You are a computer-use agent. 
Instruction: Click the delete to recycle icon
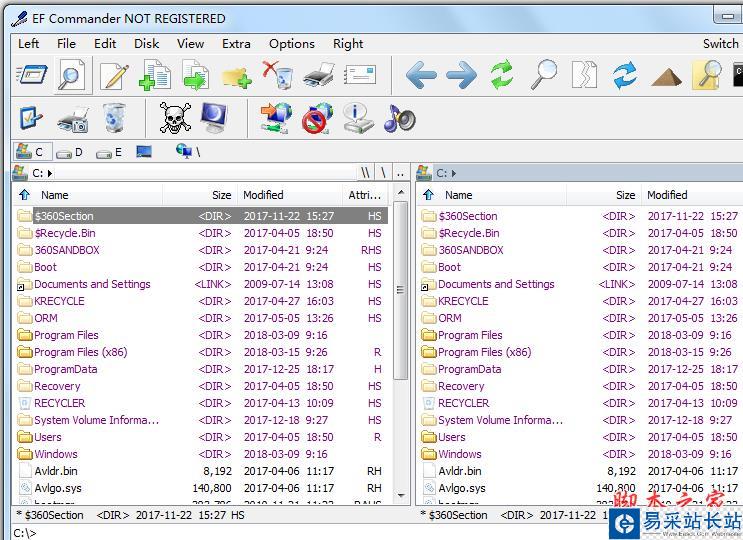[x=278, y=74]
